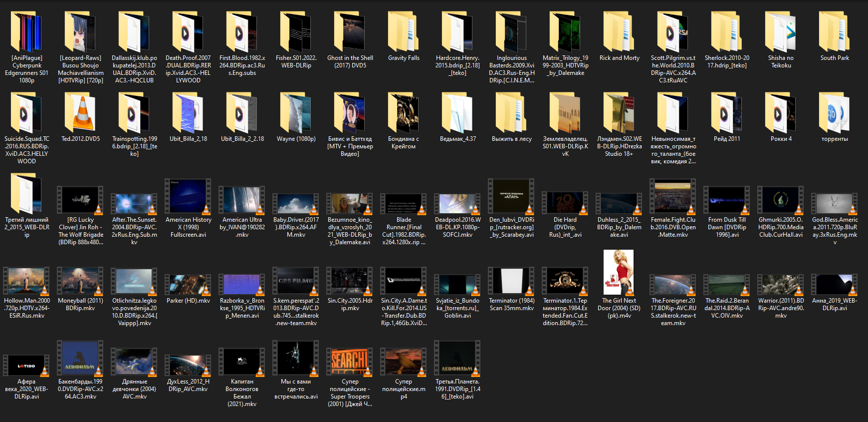Screen dimensions: 868x422
Task: Select the Анна_2019_WEB-DLRip.avi thumbnail
Action: click(835, 285)
